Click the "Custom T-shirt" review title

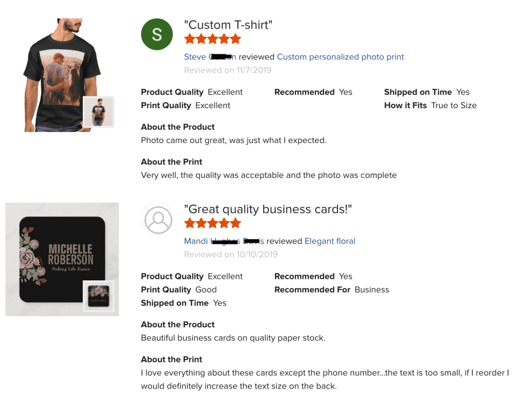tap(228, 24)
